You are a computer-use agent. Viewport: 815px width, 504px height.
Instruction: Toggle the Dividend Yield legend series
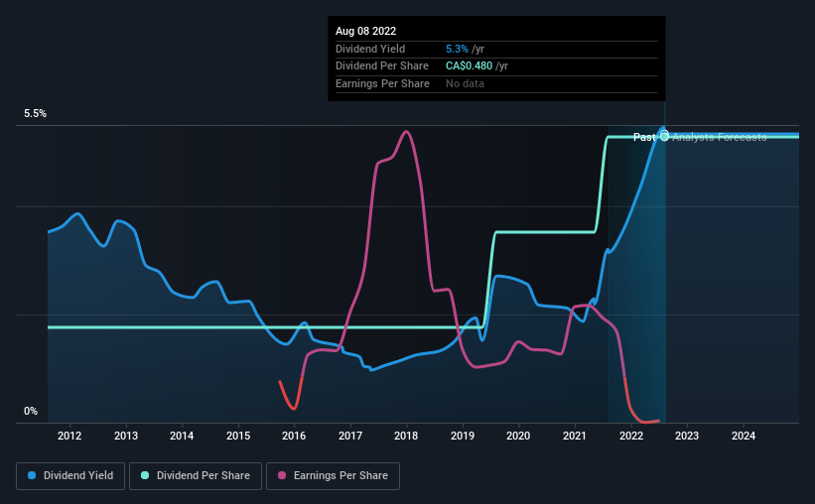tap(70, 476)
